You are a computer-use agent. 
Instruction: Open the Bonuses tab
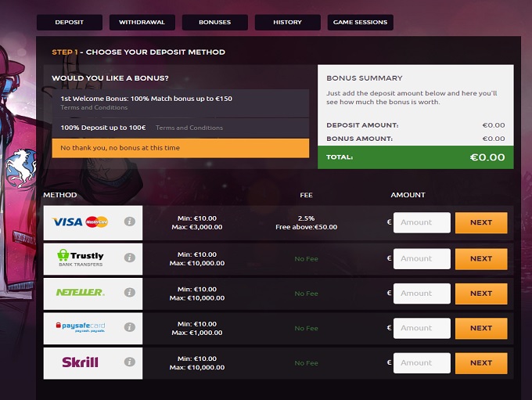coord(214,23)
